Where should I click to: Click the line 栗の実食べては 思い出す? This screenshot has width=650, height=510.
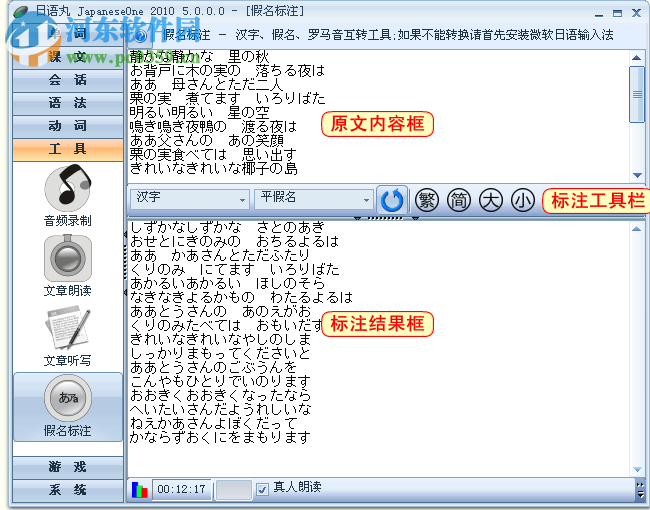213,155
